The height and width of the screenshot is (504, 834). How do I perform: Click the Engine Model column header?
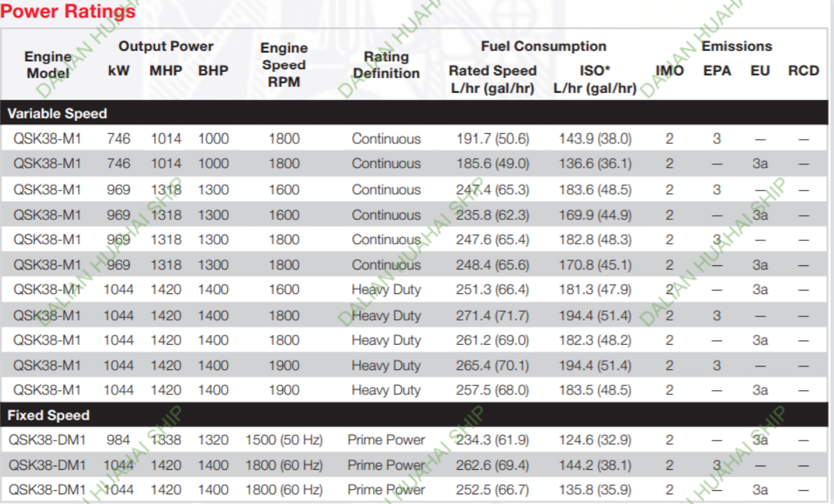47,65
